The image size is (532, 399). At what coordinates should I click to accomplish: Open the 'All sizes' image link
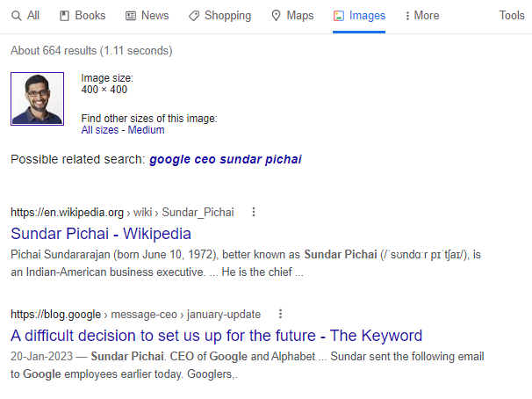tap(100, 130)
